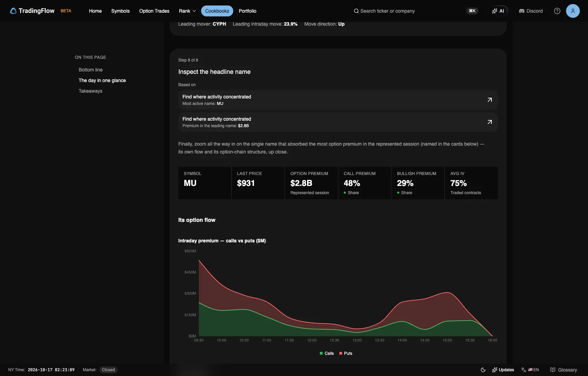Click the TradingFlow logo icon

click(x=13, y=11)
